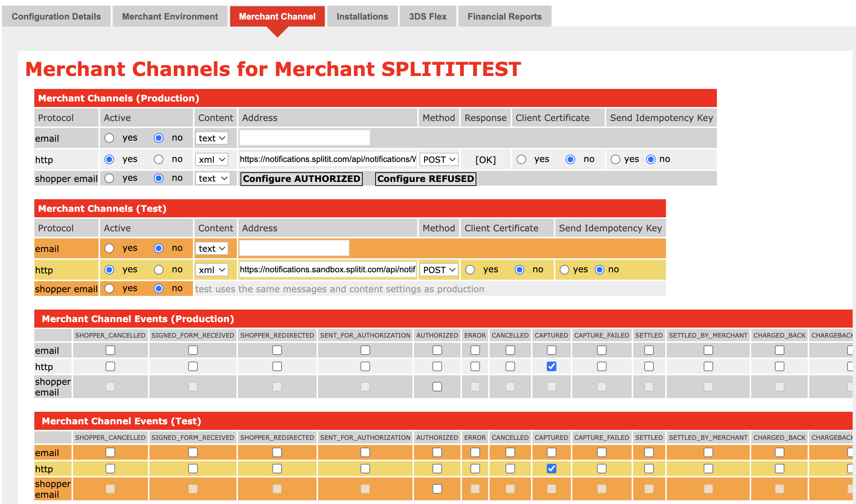Viewport: 856px width, 504px height.
Task: Set test shopper email active to yes
Action: point(109,289)
